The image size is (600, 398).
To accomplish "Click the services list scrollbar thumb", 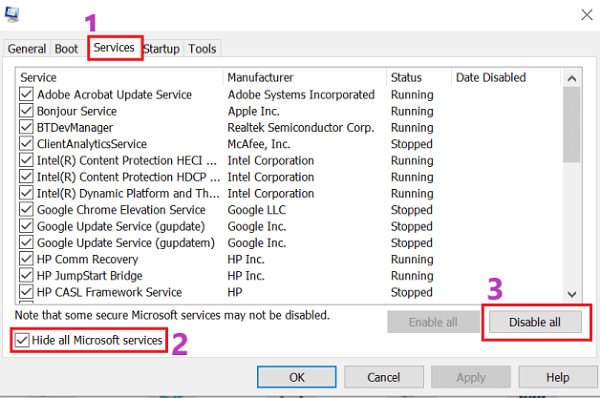I will click(572, 124).
